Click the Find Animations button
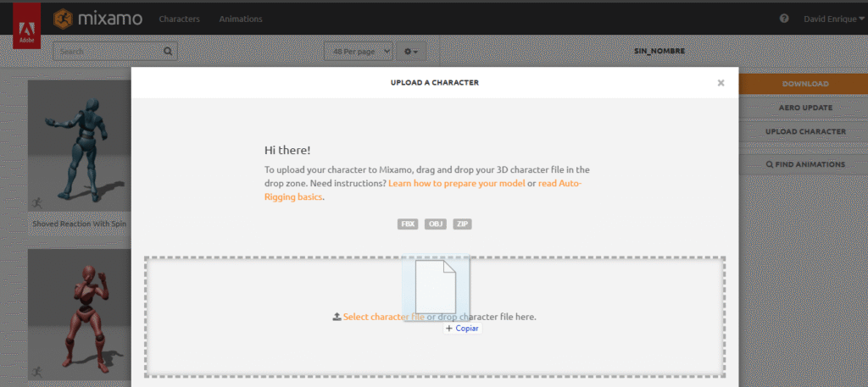 (x=805, y=164)
